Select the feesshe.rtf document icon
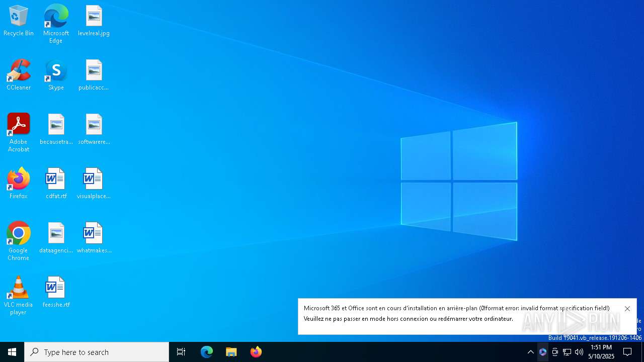This screenshot has width=644, height=362. point(56,293)
